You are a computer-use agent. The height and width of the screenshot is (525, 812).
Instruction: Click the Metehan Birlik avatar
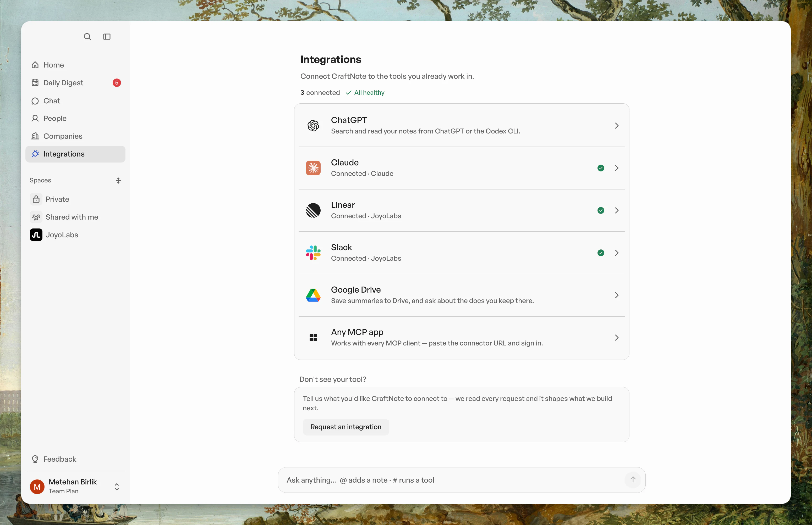point(37,487)
